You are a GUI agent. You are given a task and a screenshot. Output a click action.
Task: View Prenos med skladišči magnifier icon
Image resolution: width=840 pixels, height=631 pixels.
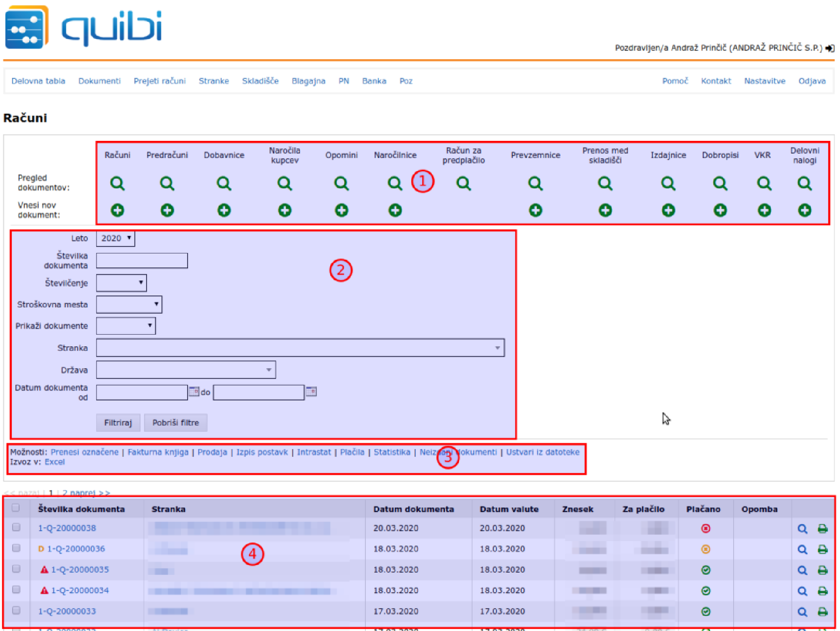(x=605, y=183)
